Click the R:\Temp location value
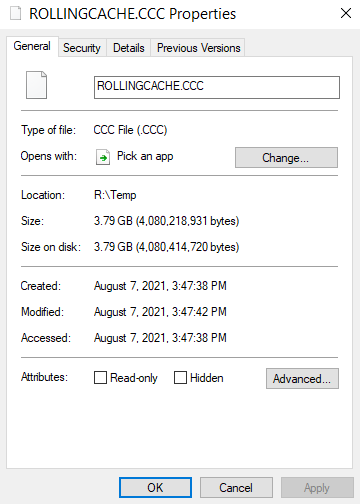Viewport: 360px width, 504px height. 115,195
